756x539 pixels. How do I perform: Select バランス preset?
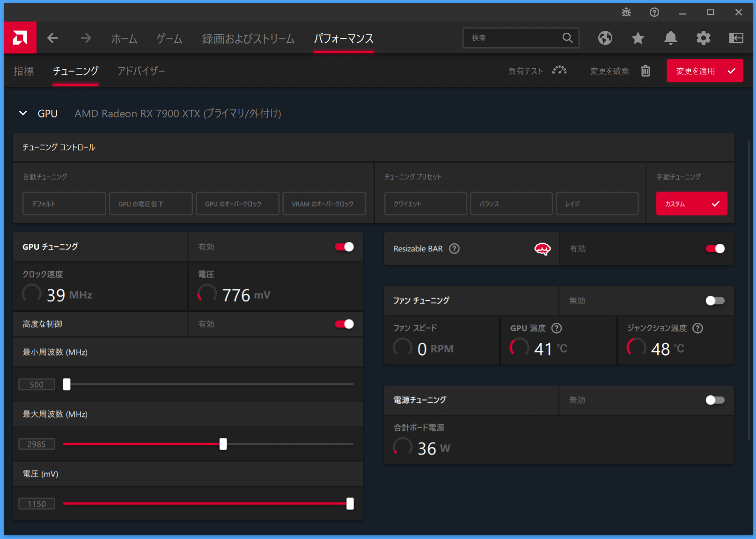click(511, 204)
